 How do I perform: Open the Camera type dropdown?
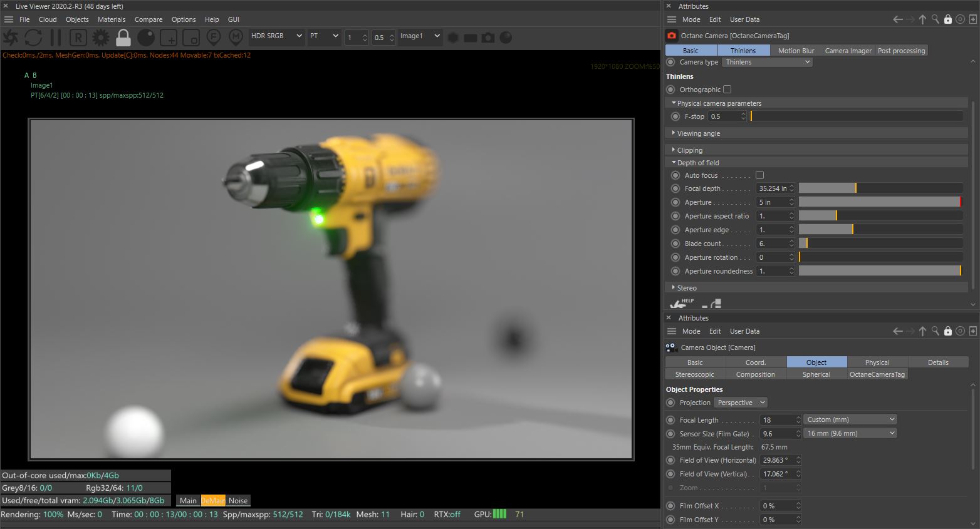[767, 62]
